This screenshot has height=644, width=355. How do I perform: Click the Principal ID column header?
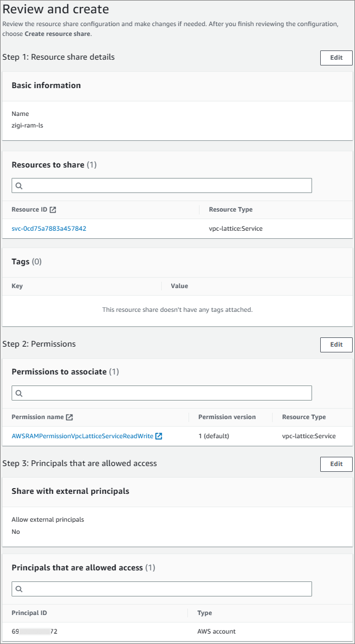coord(30,613)
